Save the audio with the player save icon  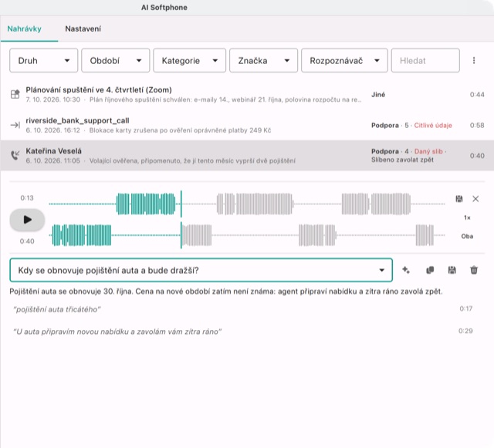459,199
